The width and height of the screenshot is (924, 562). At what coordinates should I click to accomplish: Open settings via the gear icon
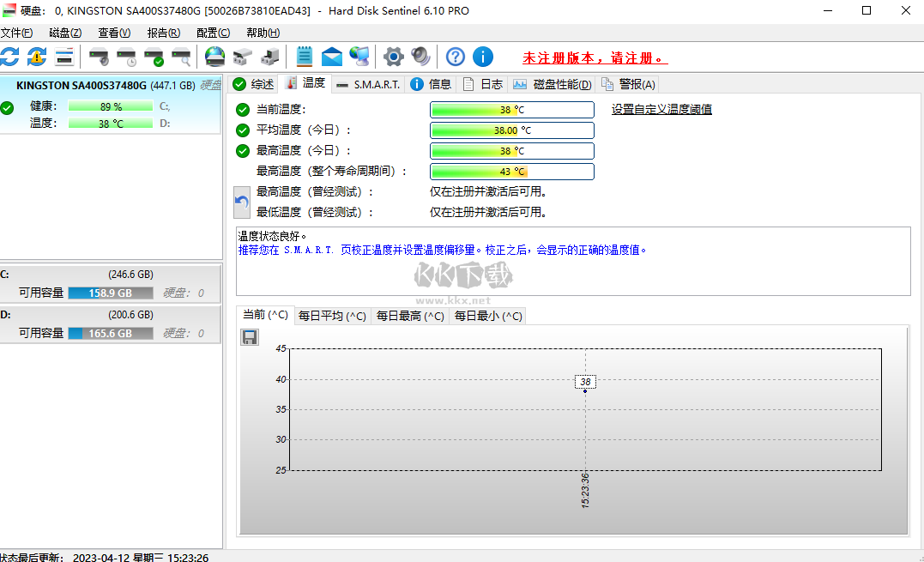393,57
